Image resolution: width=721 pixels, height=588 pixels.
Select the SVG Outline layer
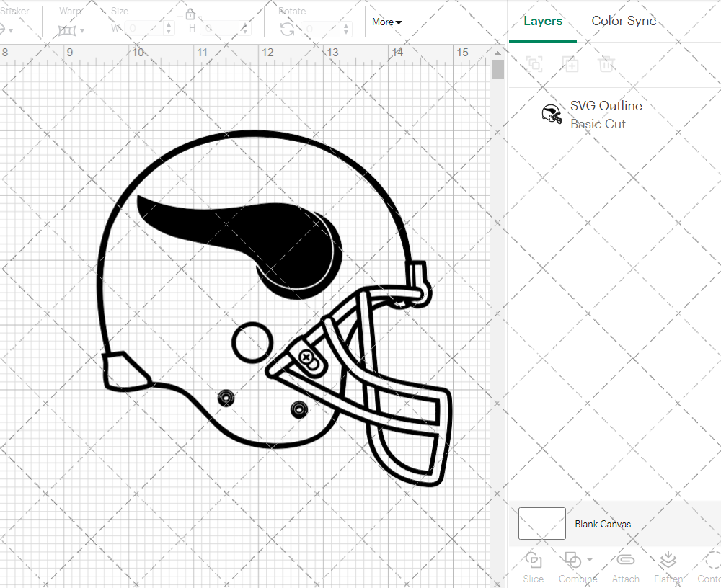606,115
